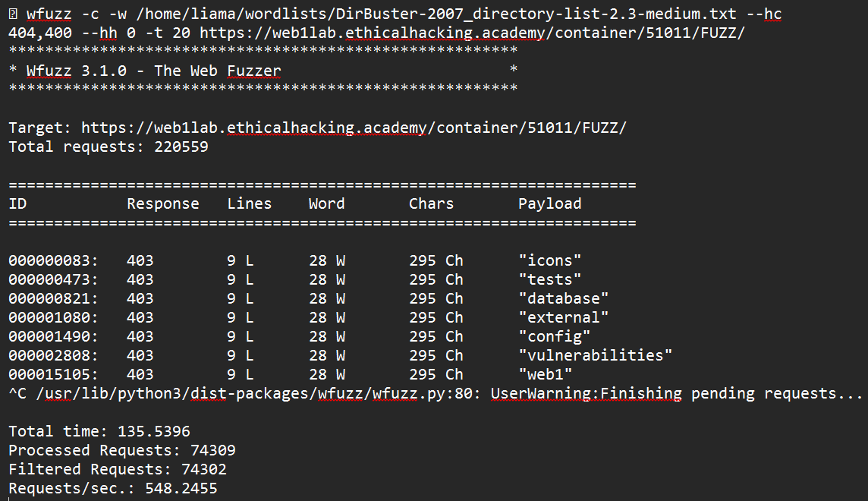The height and width of the screenshot is (501, 868).
Task: Select the Total requests value 220559
Action: pyautogui.click(x=181, y=147)
